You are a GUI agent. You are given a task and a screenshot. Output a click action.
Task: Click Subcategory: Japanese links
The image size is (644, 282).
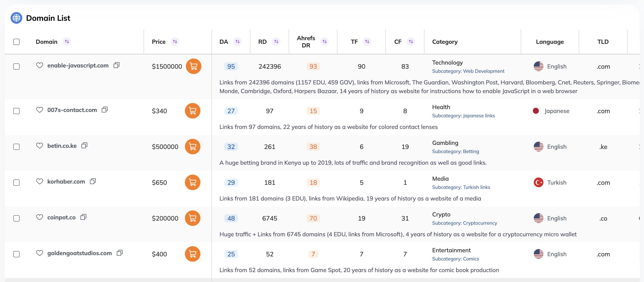click(x=463, y=116)
